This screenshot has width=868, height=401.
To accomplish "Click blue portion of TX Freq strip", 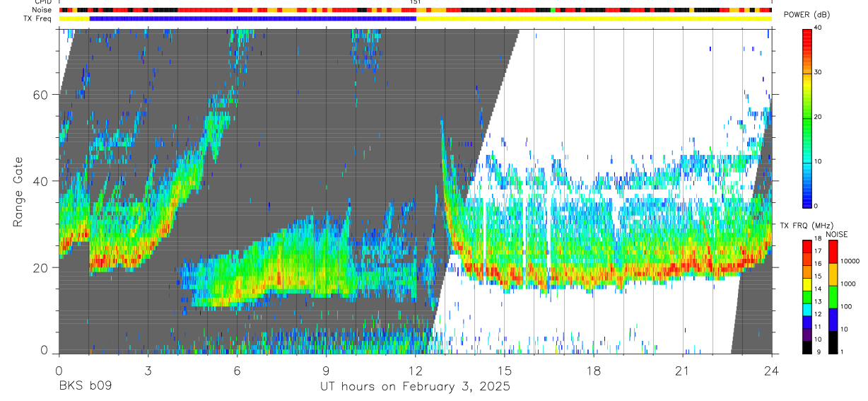I will click(253, 18).
